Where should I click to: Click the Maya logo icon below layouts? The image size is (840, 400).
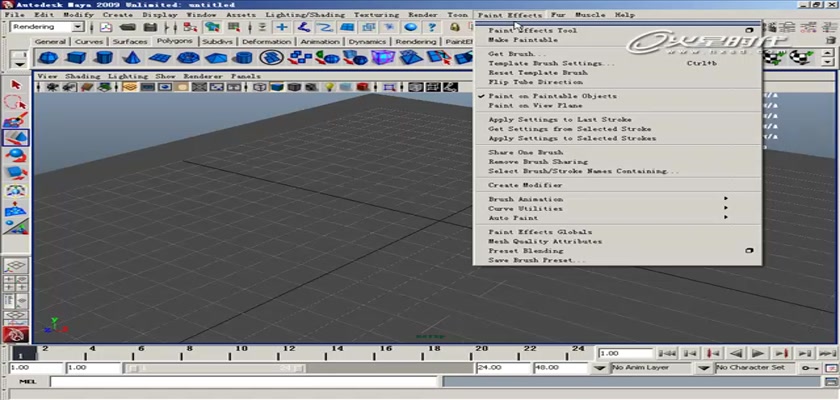point(16,335)
